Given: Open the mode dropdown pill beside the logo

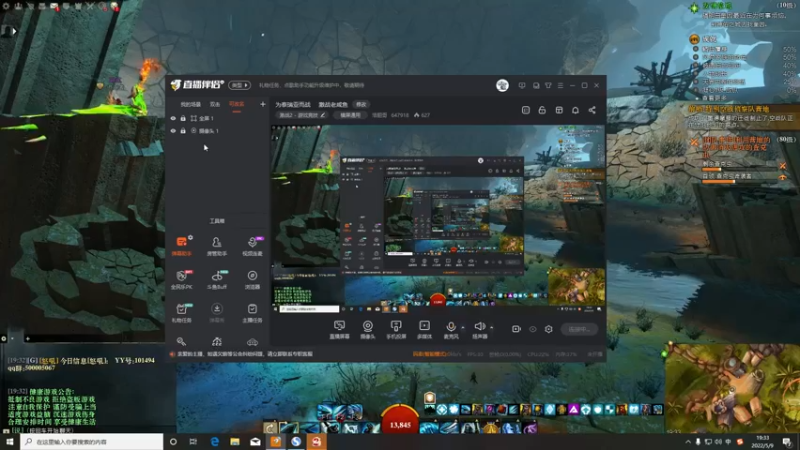Looking at the screenshot, I should pos(239,85).
